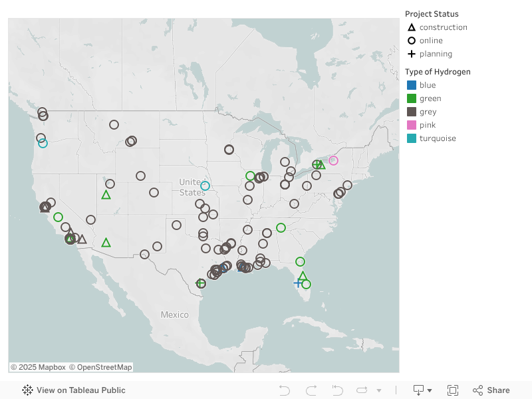Viewport: 532px width, 399px height.
Task: Click the 'construction' legend label
Action: (x=443, y=27)
